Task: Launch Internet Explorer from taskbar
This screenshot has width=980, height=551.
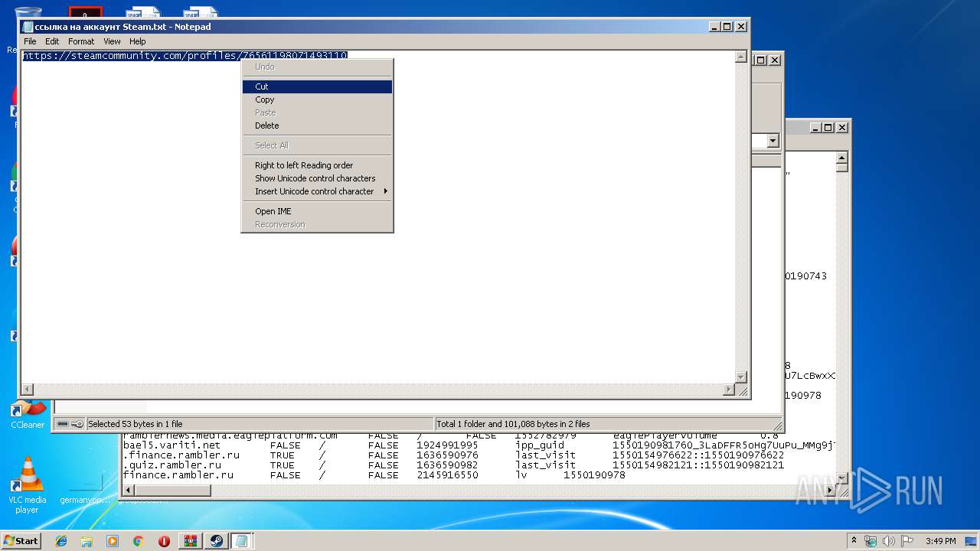Action: coord(61,541)
